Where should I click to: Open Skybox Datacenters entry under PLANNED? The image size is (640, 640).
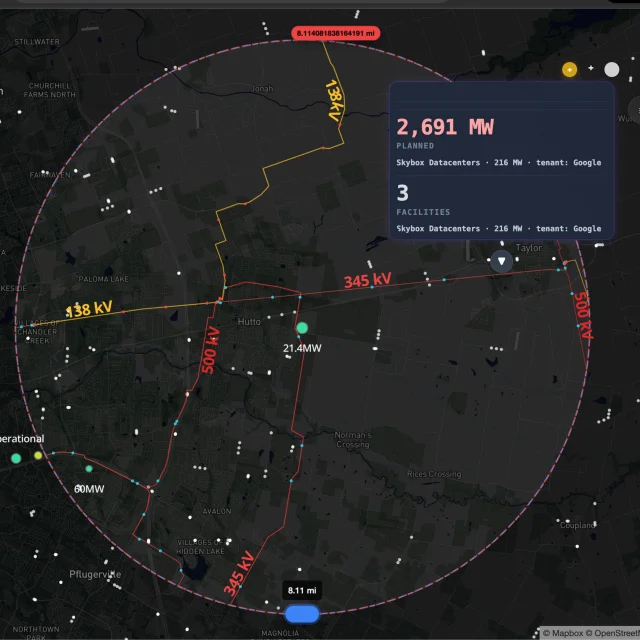(x=498, y=162)
